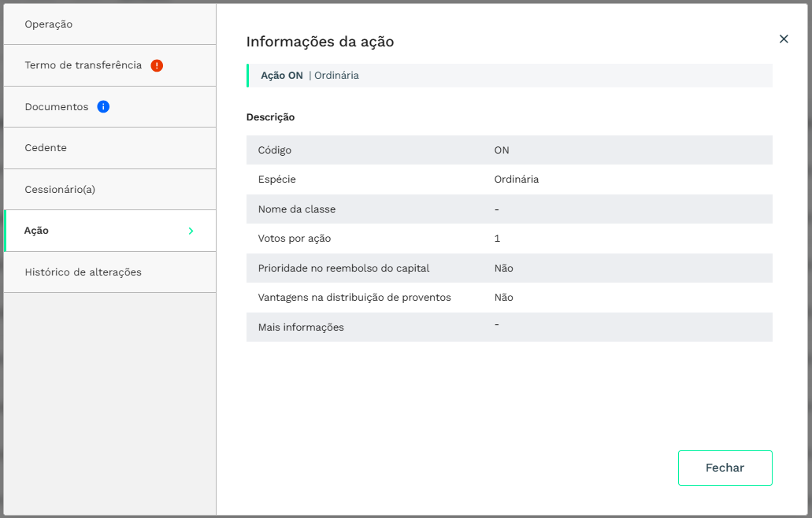Screen dimensions: 812x518
Task: Switch to Termo de transferência tab
Action: 83,65
